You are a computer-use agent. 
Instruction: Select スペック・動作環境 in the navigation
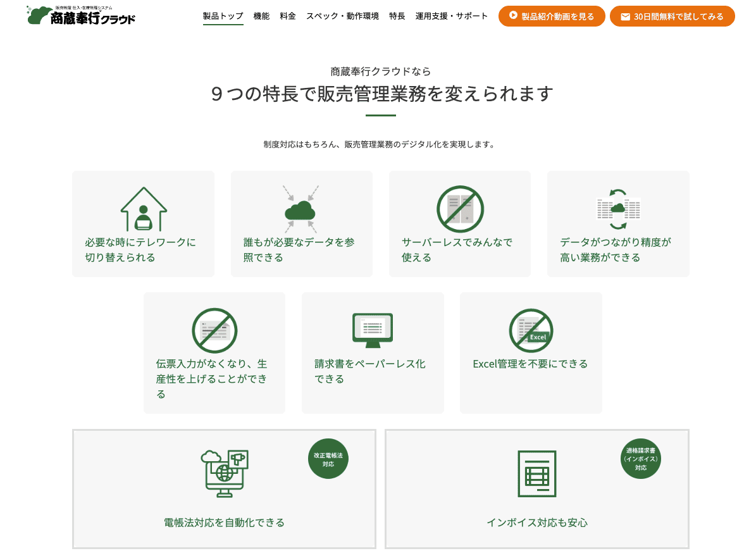[x=342, y=16]
